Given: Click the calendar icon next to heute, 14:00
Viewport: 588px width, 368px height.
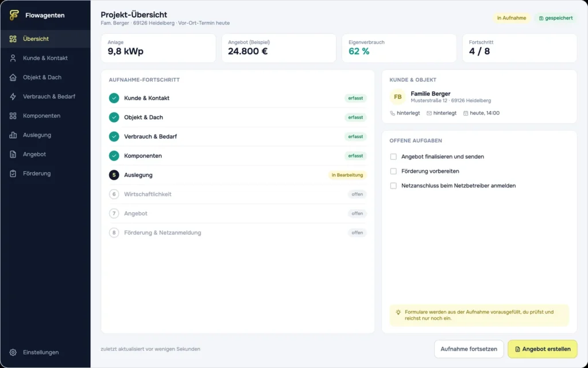Looking at the screenshot, I should pos(465,113).
